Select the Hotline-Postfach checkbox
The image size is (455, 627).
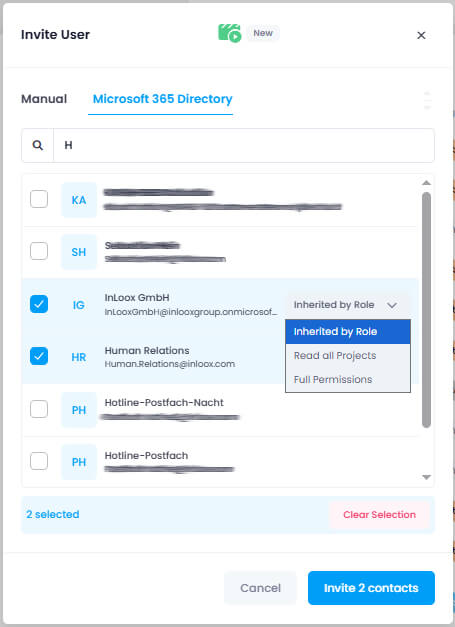pyautogui.click(x=39, y=461)
